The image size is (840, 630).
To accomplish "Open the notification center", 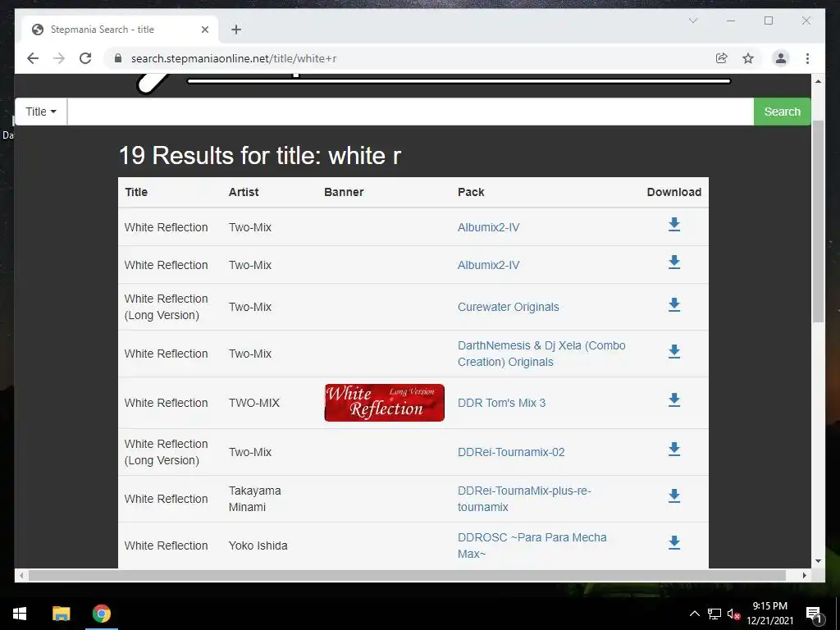I will [x=814, y=614].
